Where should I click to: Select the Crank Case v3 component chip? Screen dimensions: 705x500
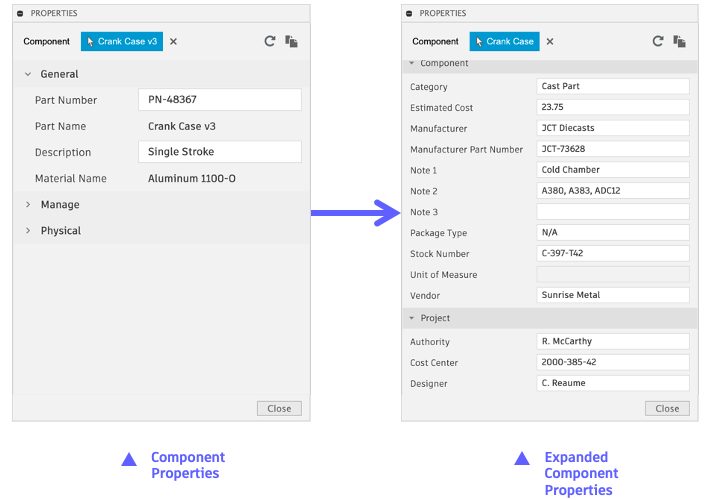(121, 42)
